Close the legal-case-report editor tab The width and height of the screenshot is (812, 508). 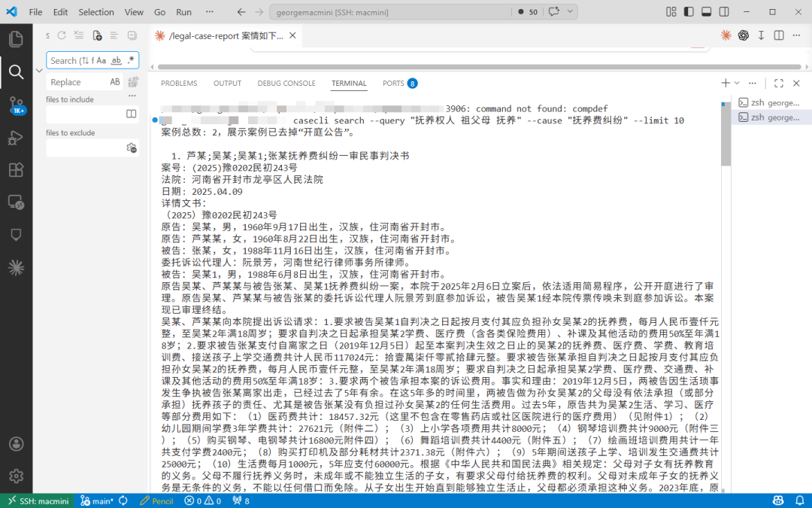click(292, 35)
